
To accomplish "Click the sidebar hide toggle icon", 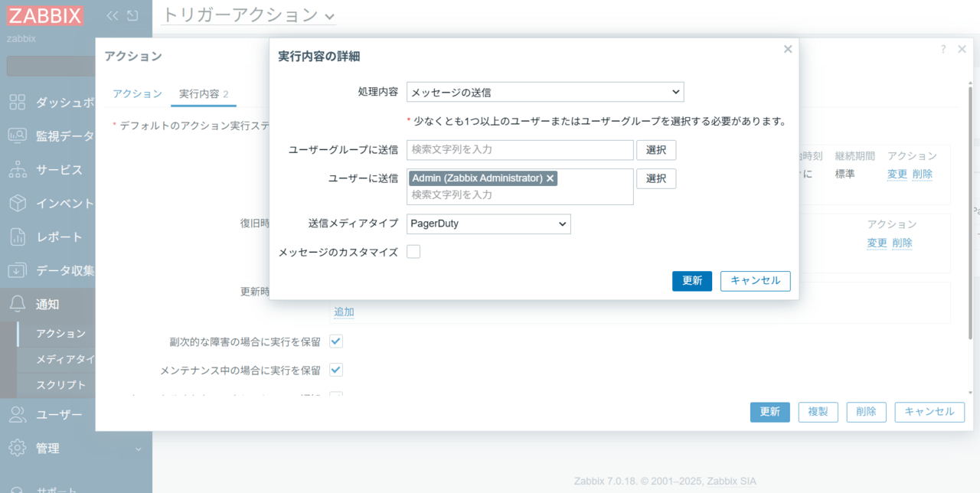I will point(132,15).
